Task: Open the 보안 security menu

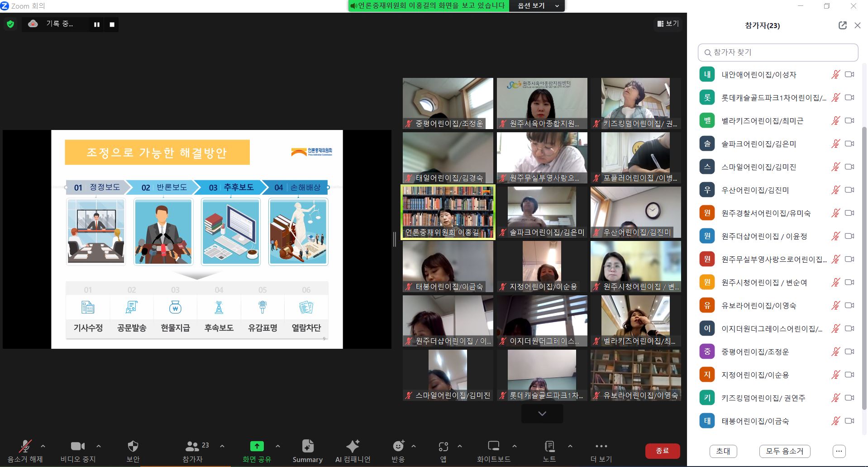Action: [x=133, y=452]
